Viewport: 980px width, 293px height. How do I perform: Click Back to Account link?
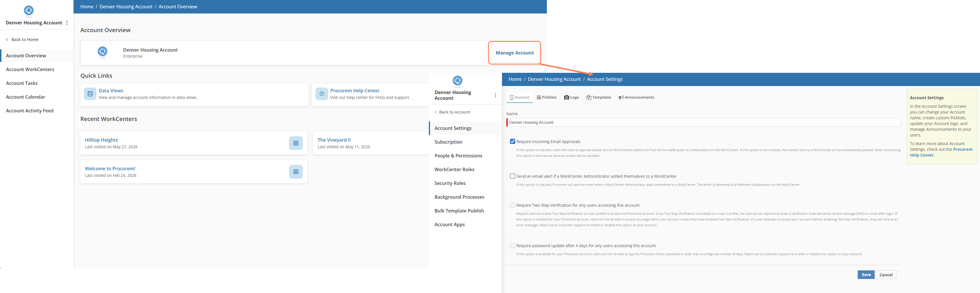[455, 112]
